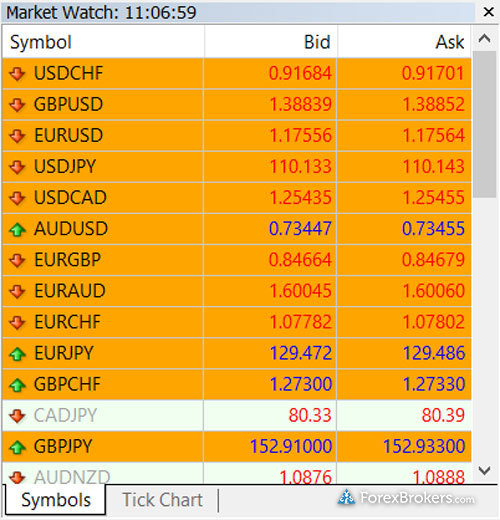Click the green up arrow beside GBPCHF

click(x=17, y=385)
